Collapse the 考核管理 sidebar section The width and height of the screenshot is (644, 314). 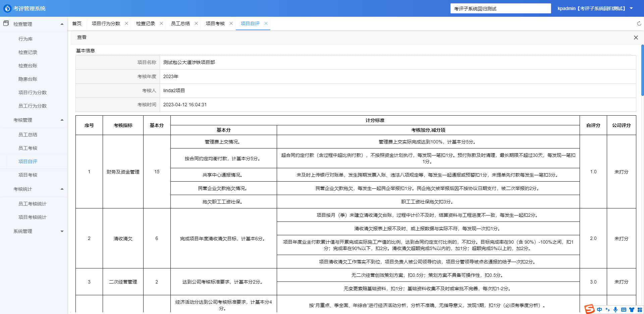[62, 120]
